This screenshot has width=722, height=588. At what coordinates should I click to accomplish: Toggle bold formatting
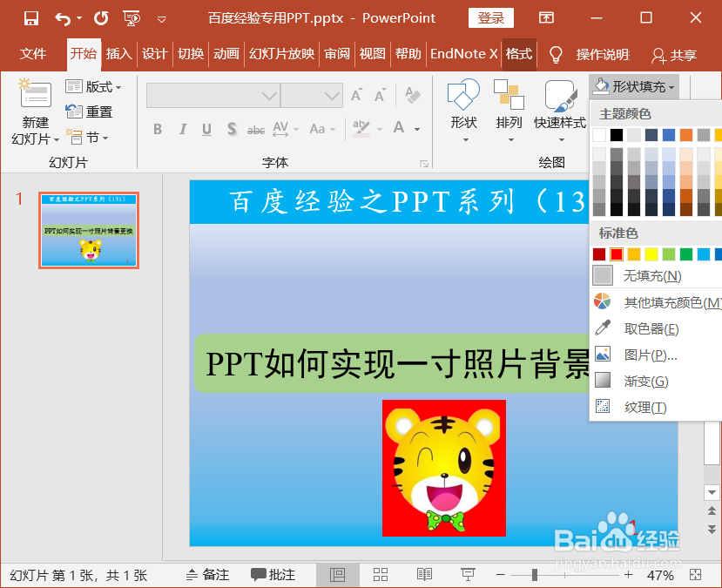tap(158, 130)
